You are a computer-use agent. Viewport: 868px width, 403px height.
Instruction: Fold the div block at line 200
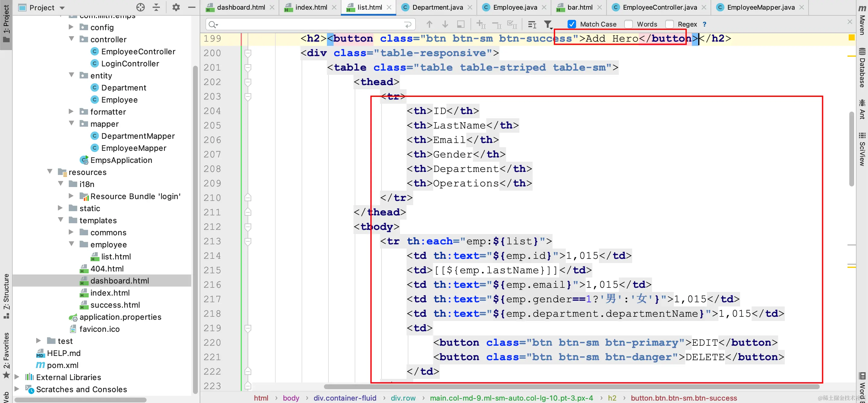click(248, 53)
